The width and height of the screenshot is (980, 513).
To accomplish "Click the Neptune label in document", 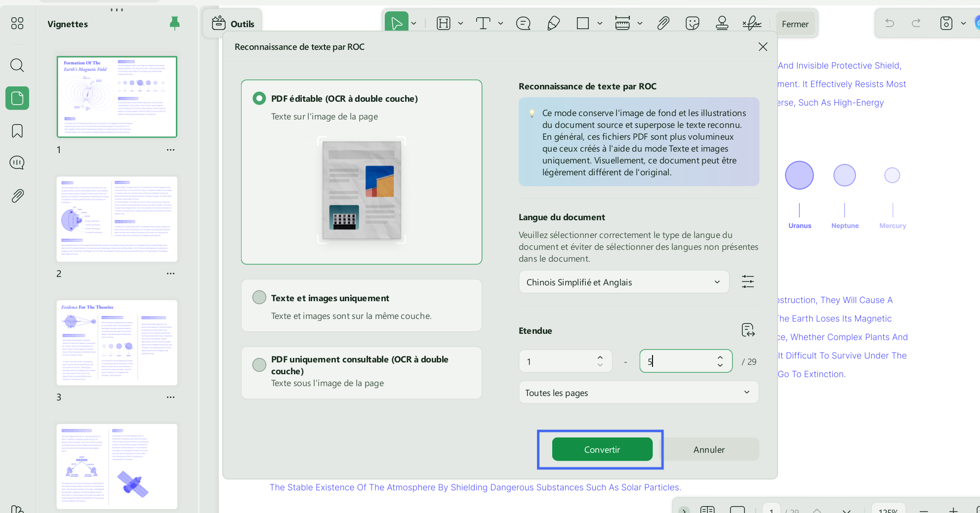I will coord(845,226).
